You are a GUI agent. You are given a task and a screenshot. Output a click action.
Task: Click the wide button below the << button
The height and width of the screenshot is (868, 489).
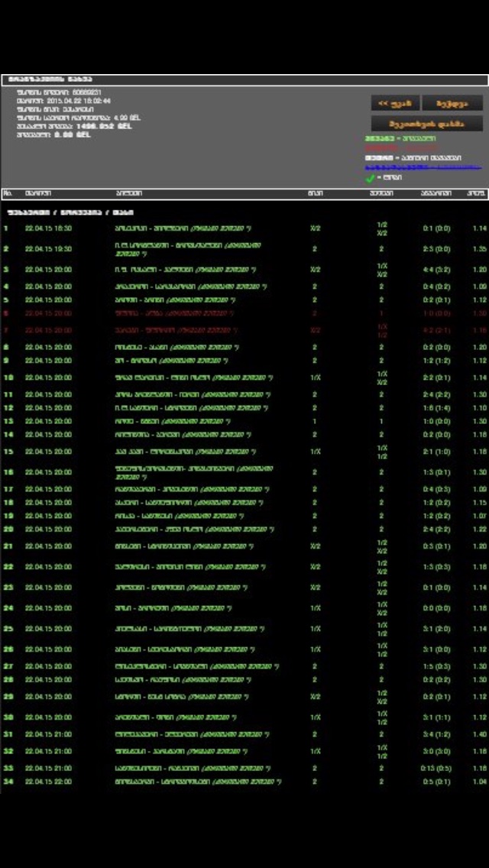click(x=427, y=124)
